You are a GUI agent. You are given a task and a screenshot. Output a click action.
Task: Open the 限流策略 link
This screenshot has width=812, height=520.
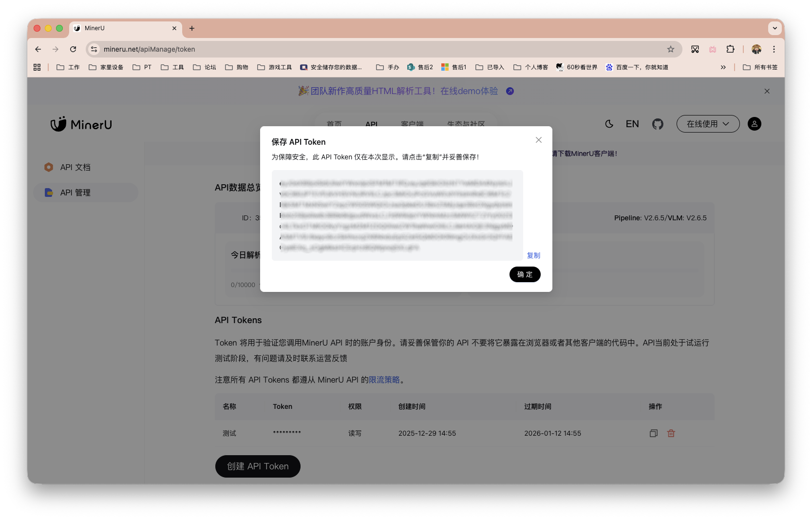click(x=385, y=380)
